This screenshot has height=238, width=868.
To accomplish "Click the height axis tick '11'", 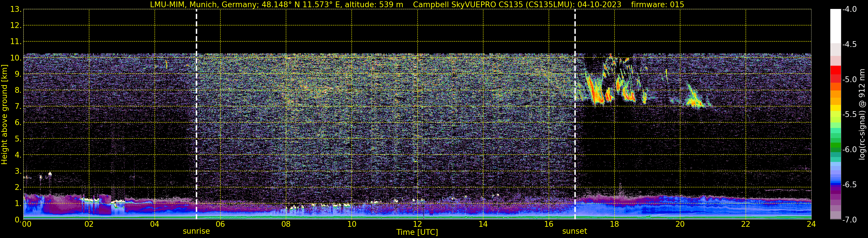I will click(x=15, y=42).
